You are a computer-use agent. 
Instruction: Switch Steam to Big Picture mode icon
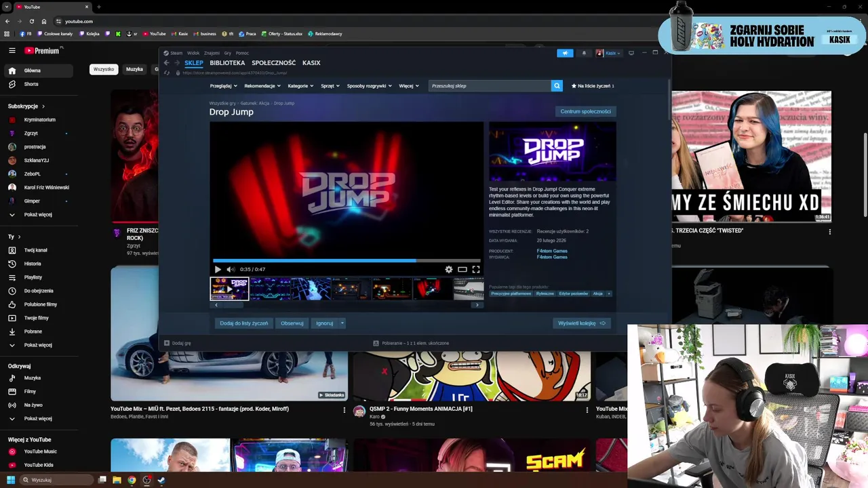tap(631, 53)
